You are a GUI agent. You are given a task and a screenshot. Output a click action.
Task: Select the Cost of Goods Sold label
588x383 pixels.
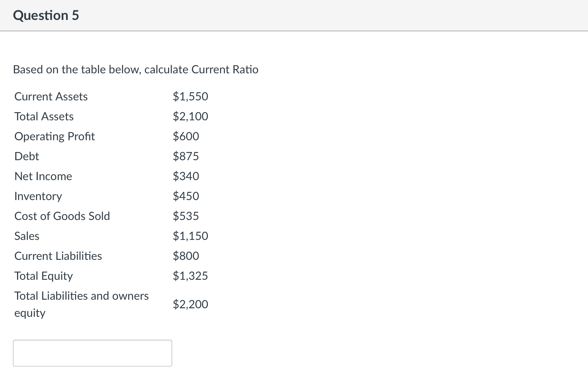tap(62, 216)
